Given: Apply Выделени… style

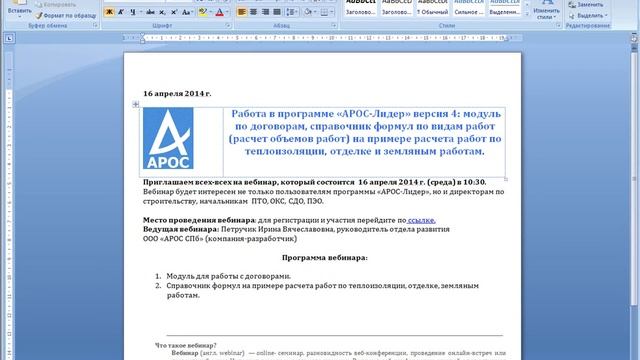Looking at the screenshot, I should click(504, 8).
